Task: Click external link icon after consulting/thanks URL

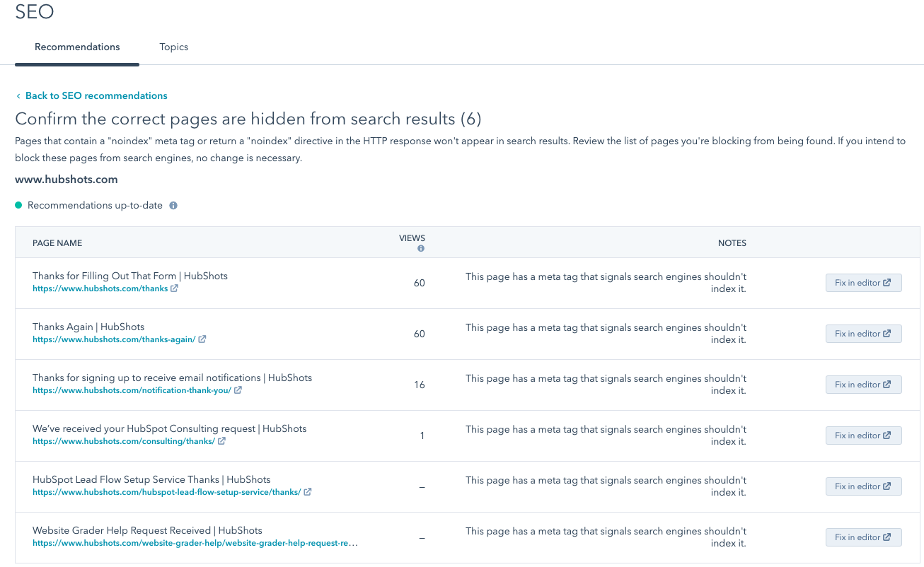Action: click(x=222, y=441)
